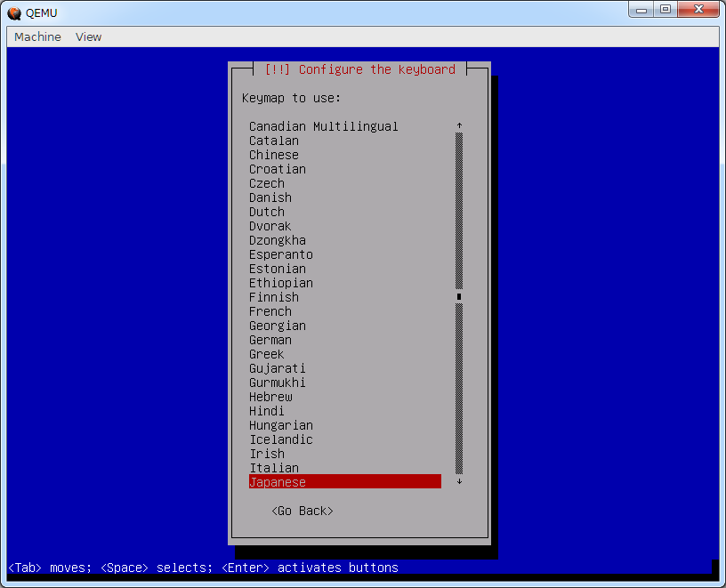Close the QEMU window
Image resolution: width=726 pixels, height=588 pixels.
(x=698, y=9)
